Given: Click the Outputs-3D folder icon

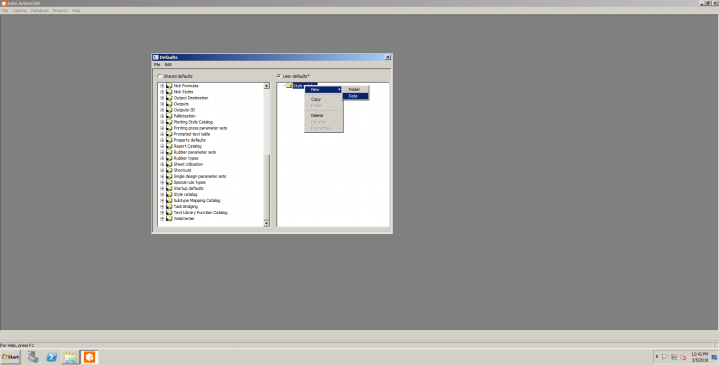Looking at the screenshot, I should coord(169,110).
